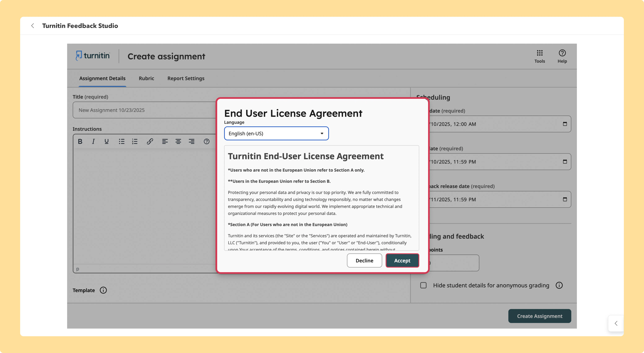
Task: Open the editor help icon
Action: click(x=206, y=142)
